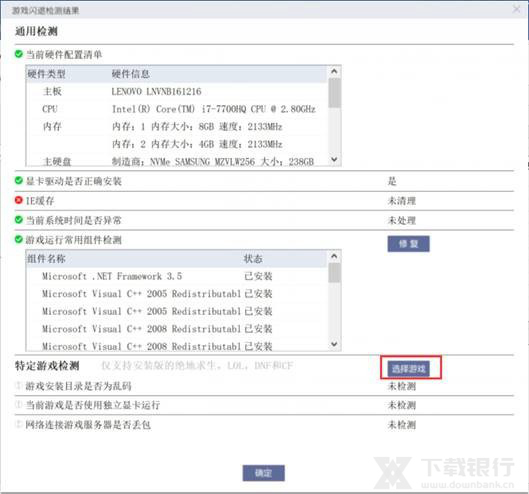The height and width of the screenshot is (494, 529).
Task: Select the 主硬盘 row label
Action: pyautogui.click(x=57, y=162)
